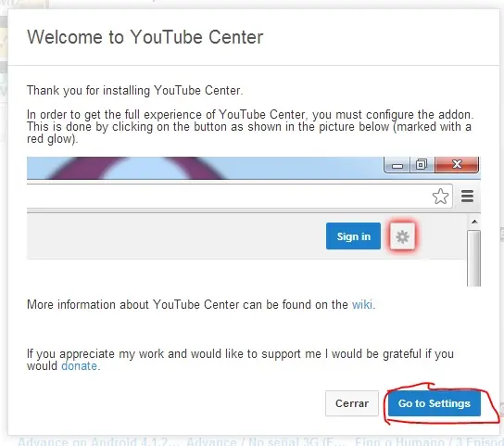Open the wiki link
504x446 pixels.
click(x=362, y=304)
